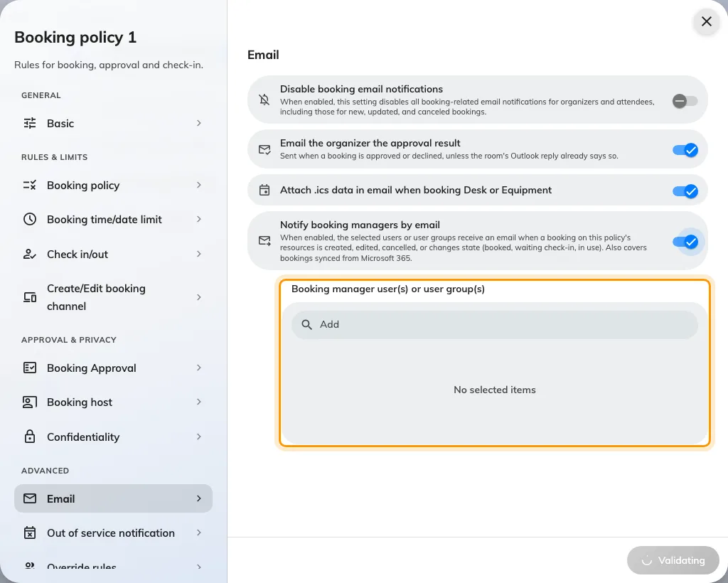This screenshot has width=728, height=583.
Task: Click the muted bell icon for disable notifications
Action: point(264,100)
